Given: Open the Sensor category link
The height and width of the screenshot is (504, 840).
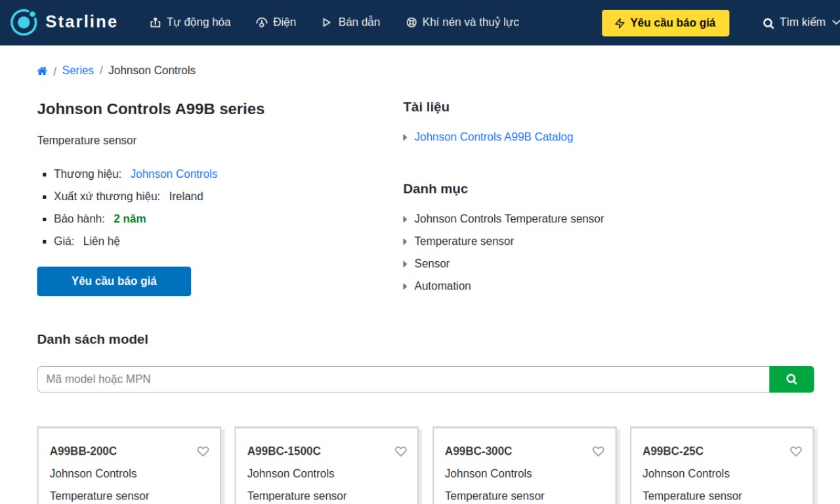Looking at the screenshot, I should [x=432, y=263].
